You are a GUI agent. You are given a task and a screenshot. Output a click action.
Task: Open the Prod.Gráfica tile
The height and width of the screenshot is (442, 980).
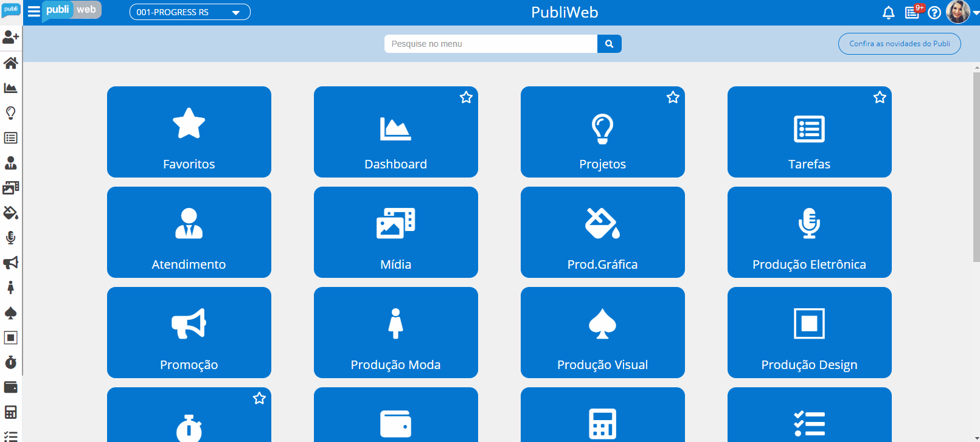[603, 232]
